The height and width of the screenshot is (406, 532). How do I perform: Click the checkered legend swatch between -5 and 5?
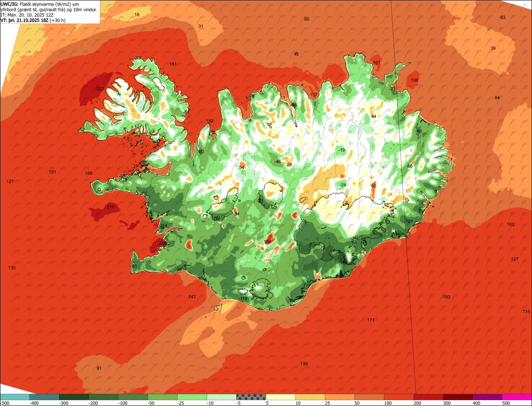(x=251, y=397)
